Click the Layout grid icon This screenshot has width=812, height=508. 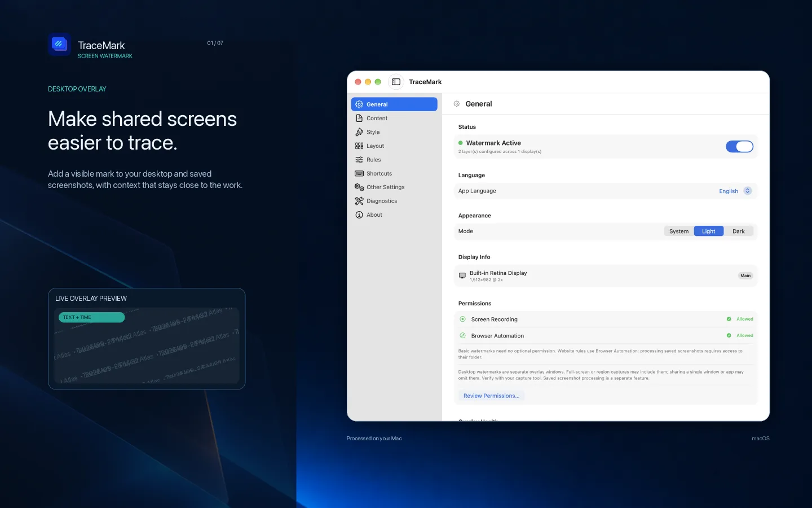pyautogui.click(x=359, y=146)
